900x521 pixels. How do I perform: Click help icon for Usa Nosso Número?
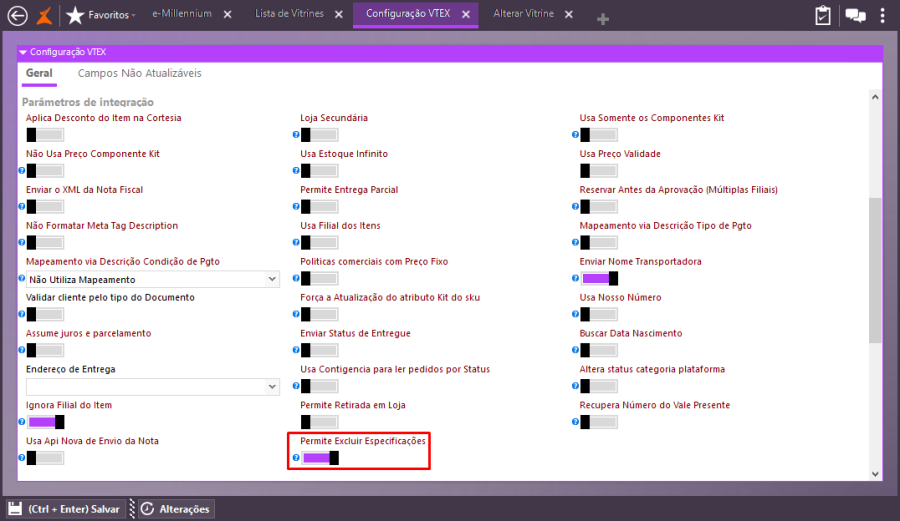click(x=576, y=314)
